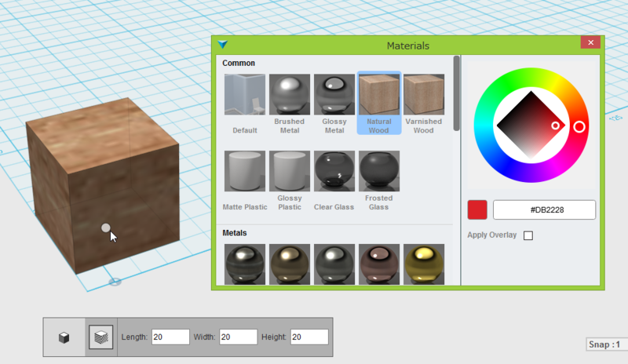The width and height of the screenshot is (628, 364).
Task: Select the gold metal sphere material
Action: tap(424, 264)
